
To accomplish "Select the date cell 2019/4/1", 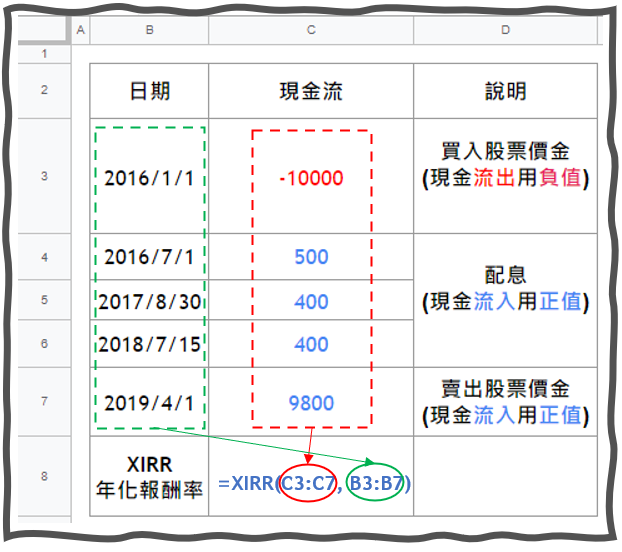I will pyautogui.click(x=149, y=402).
